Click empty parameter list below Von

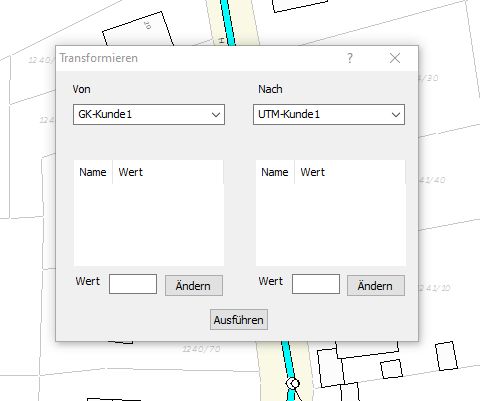point(149,224)
